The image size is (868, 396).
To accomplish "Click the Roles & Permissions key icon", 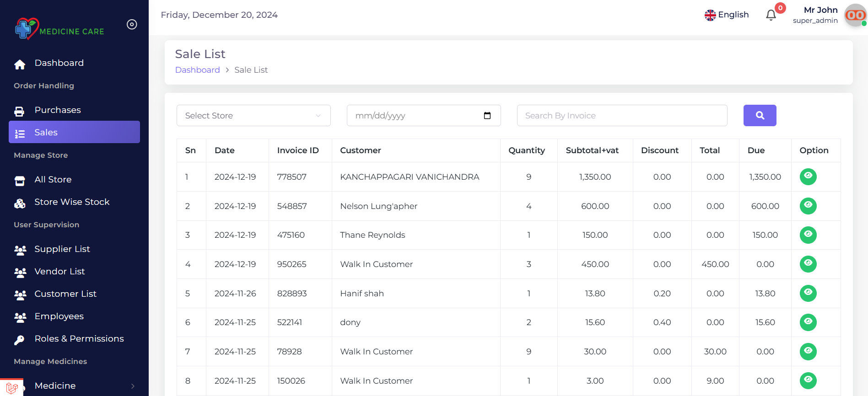I will [x=20, y=340].
